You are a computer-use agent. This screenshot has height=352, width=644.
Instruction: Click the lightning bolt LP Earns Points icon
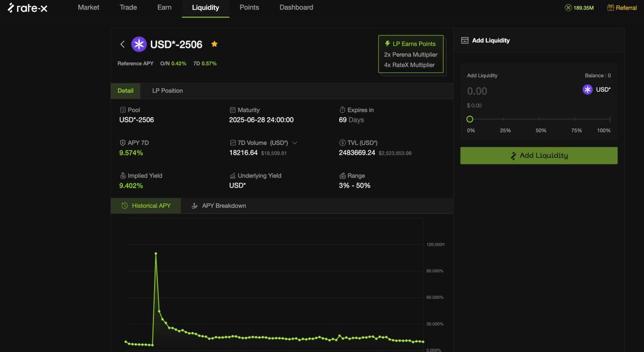pos(387,44)
